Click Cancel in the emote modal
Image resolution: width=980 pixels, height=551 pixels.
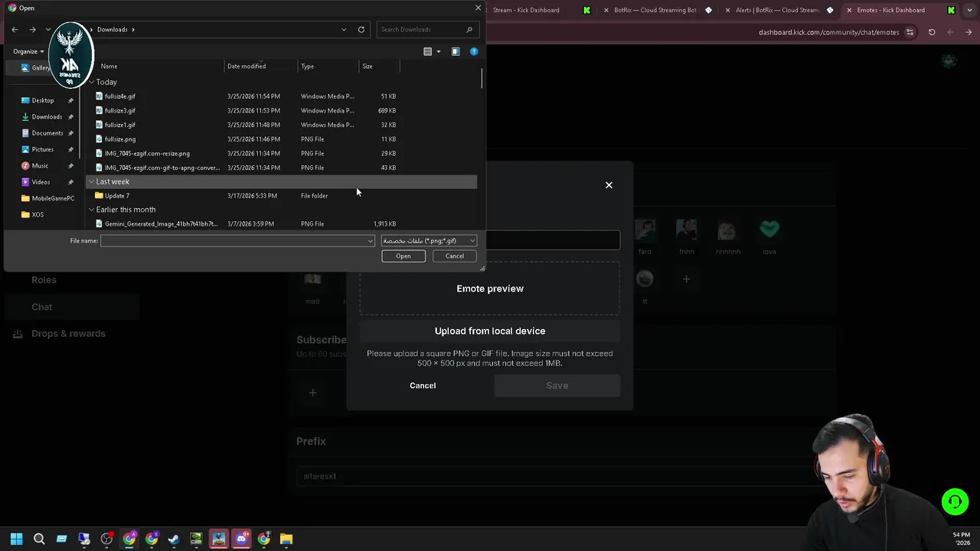[423, 386]
